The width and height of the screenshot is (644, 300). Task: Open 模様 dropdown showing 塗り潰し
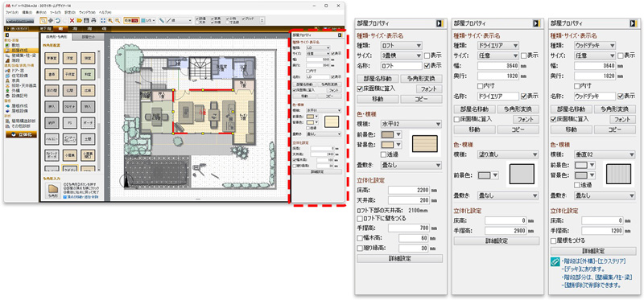tap(508, 154)
